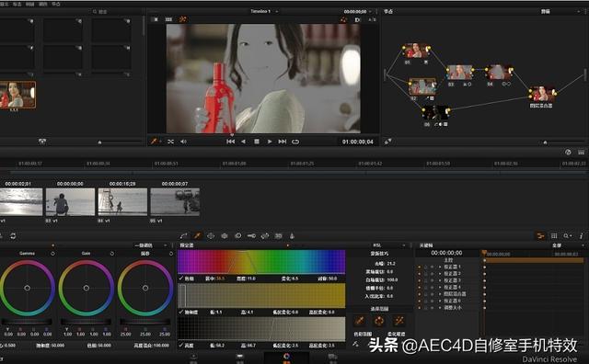The width and height of the screenshot is (589, 364).
Task: Select the beach clip thumbnail 00:00:15:28
Action: 122,202
